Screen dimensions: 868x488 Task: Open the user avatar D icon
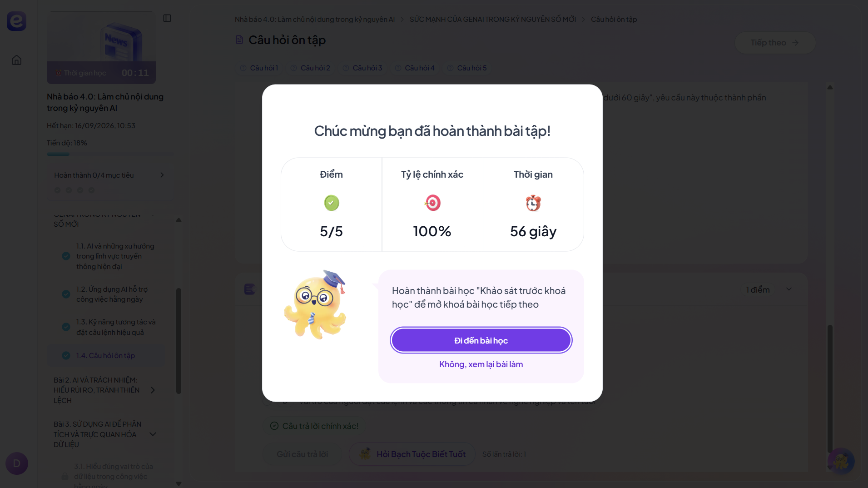[17, 463]
